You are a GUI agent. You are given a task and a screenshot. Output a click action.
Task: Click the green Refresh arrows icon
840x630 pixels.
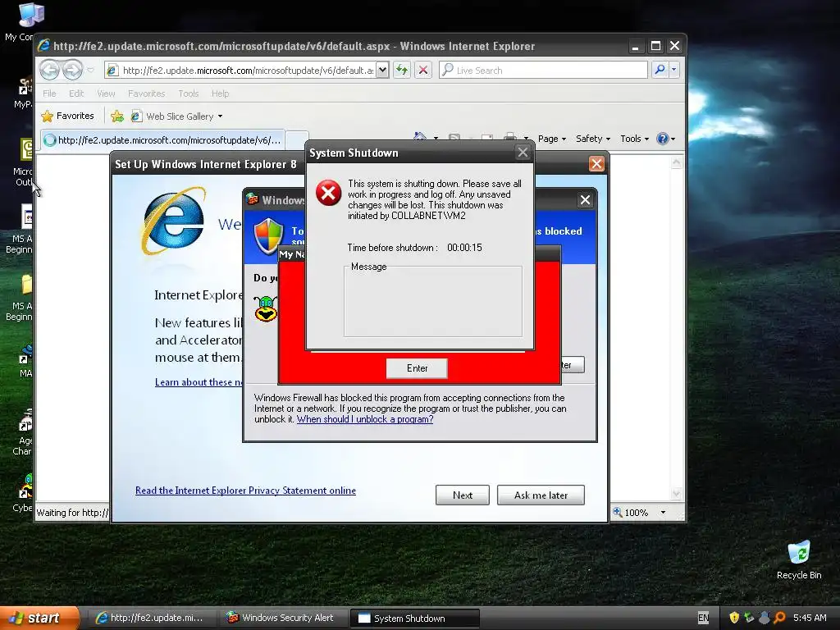402,70
